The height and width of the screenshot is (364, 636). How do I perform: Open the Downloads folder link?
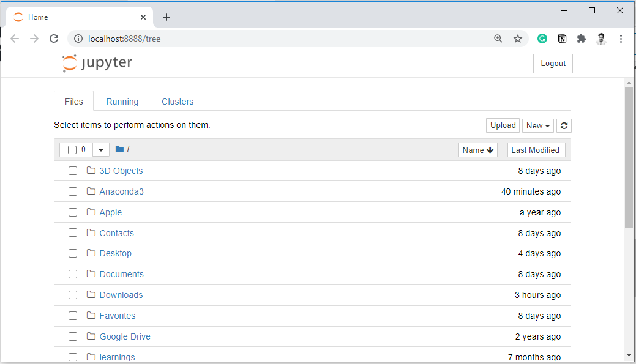point(121,295)
